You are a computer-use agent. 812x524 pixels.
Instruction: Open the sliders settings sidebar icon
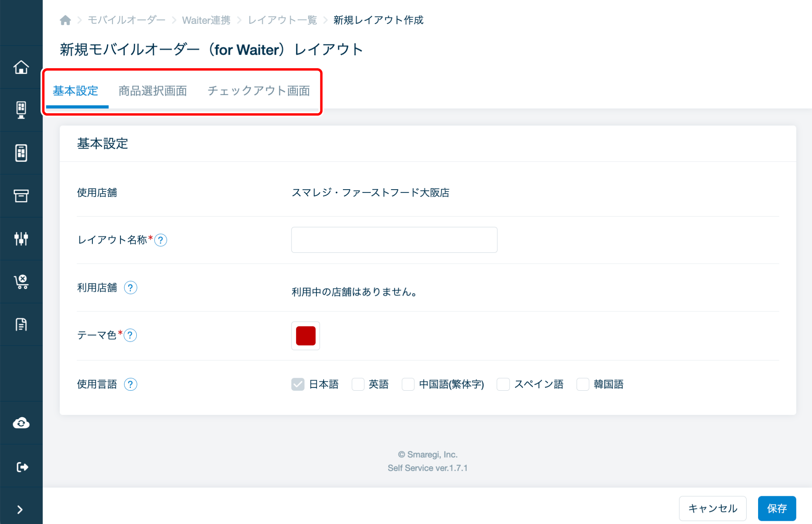pos(21,238)
